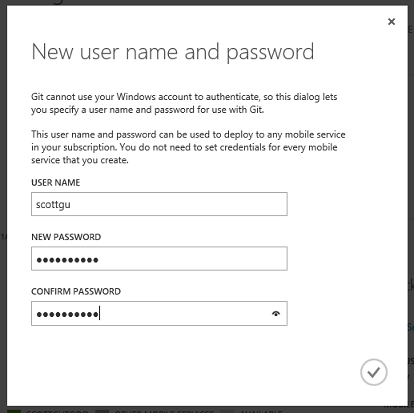Click the AVAILABLE legend swatch behind dialog
This screenshot has width=414, height=413.
[x=227, y=411]
